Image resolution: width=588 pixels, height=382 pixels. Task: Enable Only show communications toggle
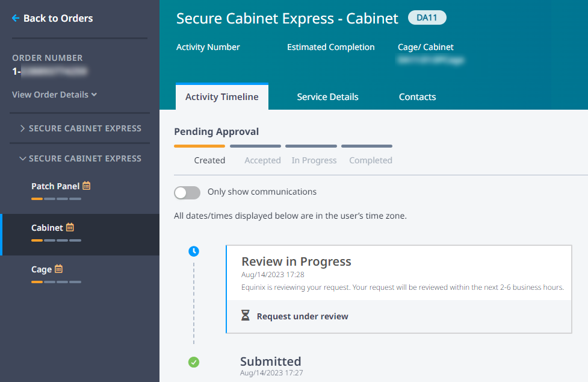[x=187, y=192]
